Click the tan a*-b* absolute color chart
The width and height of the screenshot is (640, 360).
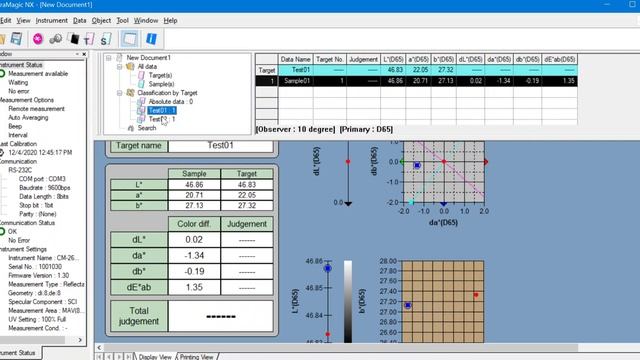[x=443, y=301]
